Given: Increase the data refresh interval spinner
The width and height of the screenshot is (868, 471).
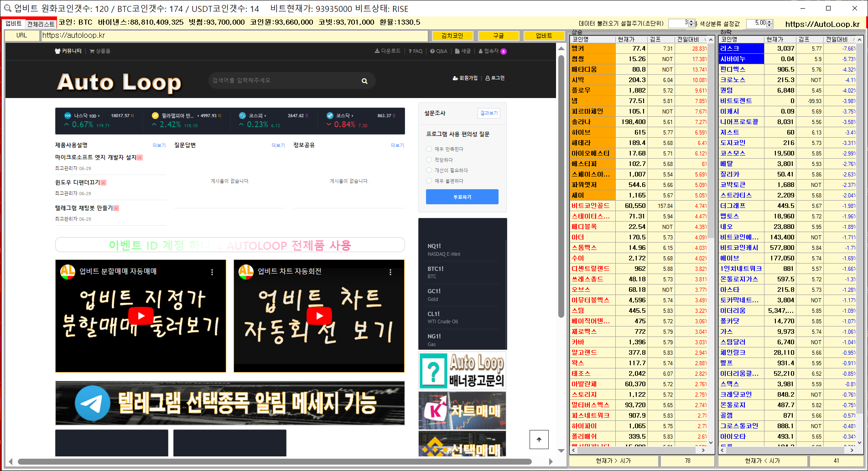Looking at the screenshot, I should point(691,21).
